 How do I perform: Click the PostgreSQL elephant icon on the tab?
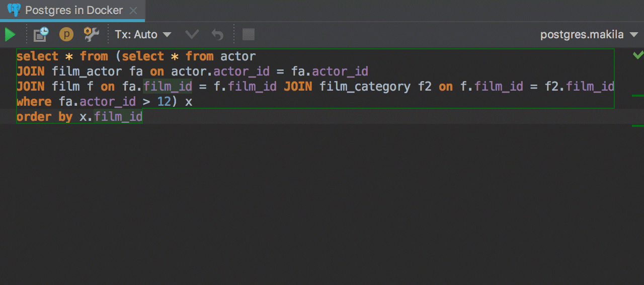pyautogui.click(x=14, y=10)
